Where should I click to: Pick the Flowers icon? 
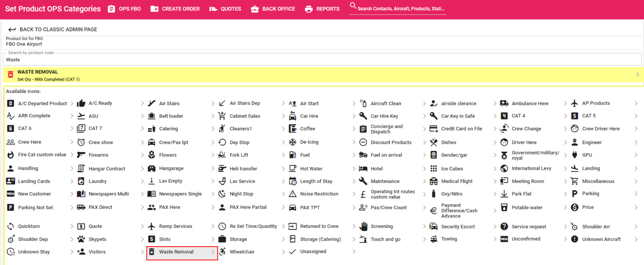[152, 155]
